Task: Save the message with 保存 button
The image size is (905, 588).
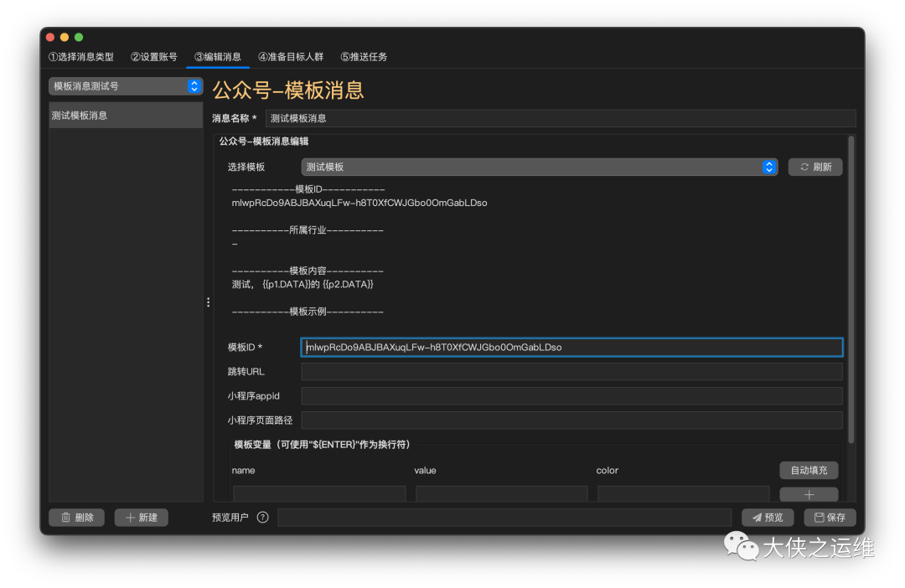Action: coord(830,518)
